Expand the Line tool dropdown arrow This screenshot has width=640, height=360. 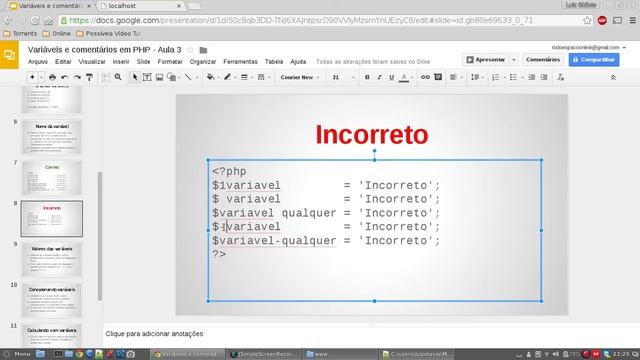[x=197, y=78]
